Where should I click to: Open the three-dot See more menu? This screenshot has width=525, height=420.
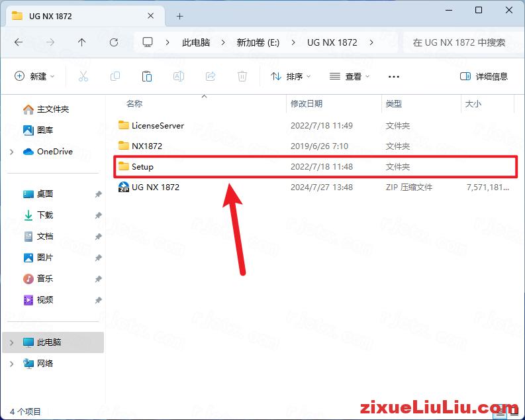click(393, 77)
